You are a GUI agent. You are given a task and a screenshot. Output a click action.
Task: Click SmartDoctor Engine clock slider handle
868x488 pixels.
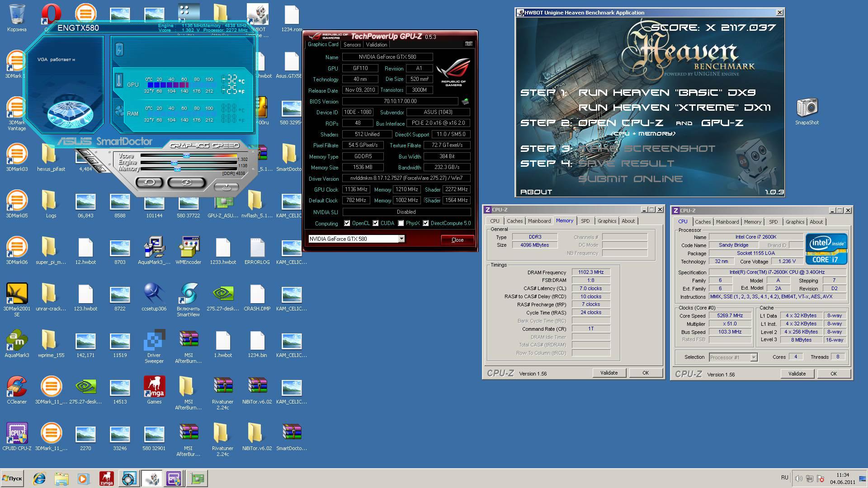[x=174, y=162]
